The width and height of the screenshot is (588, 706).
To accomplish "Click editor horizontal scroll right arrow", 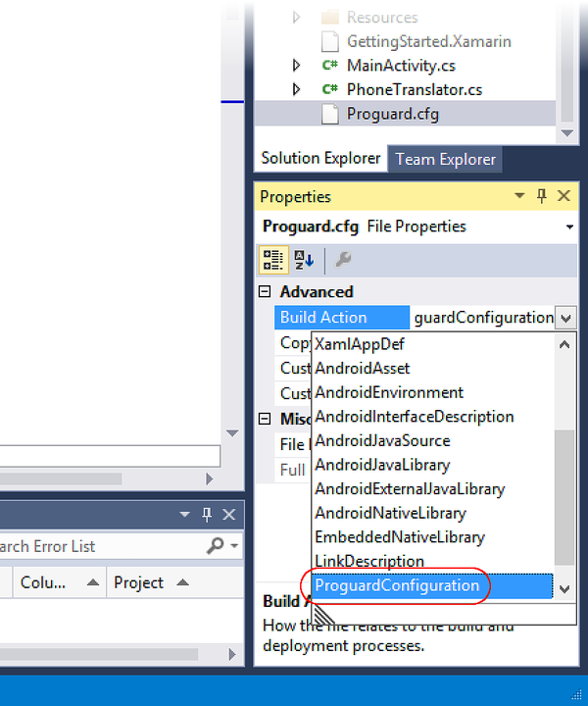I will pos(209,479).
